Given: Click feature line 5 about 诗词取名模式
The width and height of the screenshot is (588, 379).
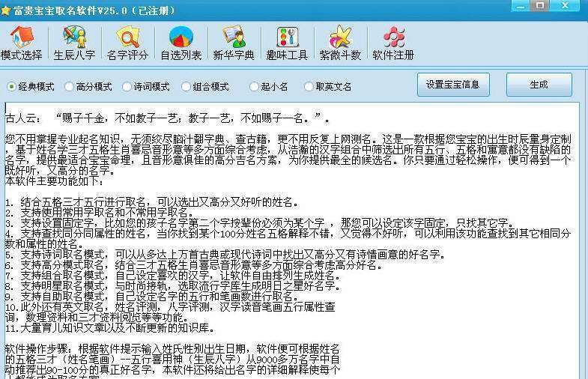Looking at the screenshot, I should pos(225,255).
